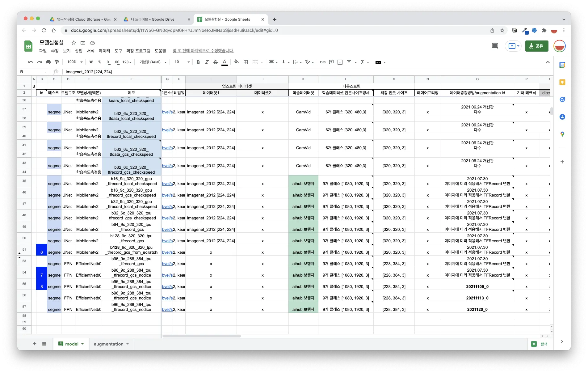Open vertical align dropdown
Viewport: 588px width, 373px height.
[285, 62]
